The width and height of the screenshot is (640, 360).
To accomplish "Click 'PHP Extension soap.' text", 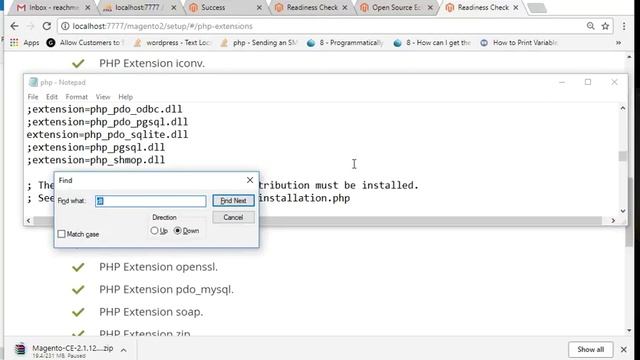I will coord(151,312).
